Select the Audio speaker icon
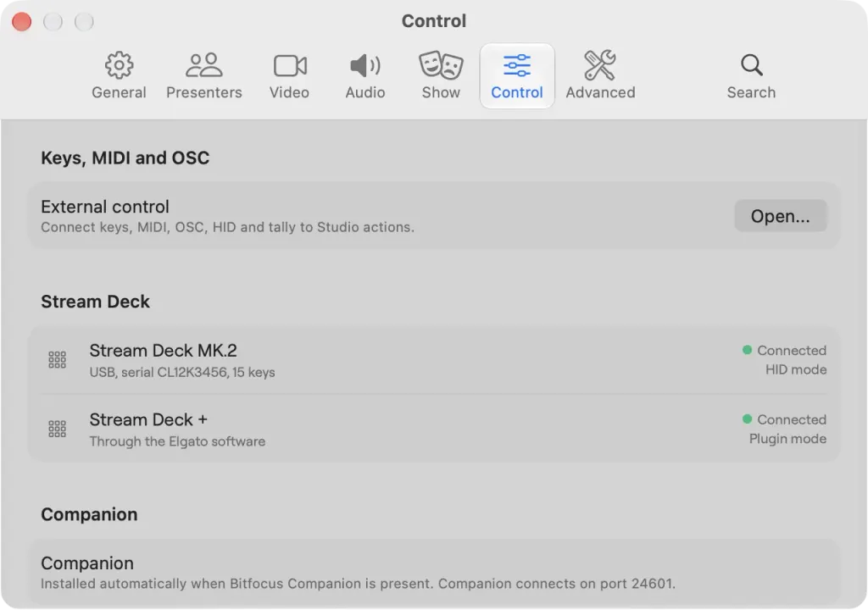 pyautogui.click(x=364, y=66)
